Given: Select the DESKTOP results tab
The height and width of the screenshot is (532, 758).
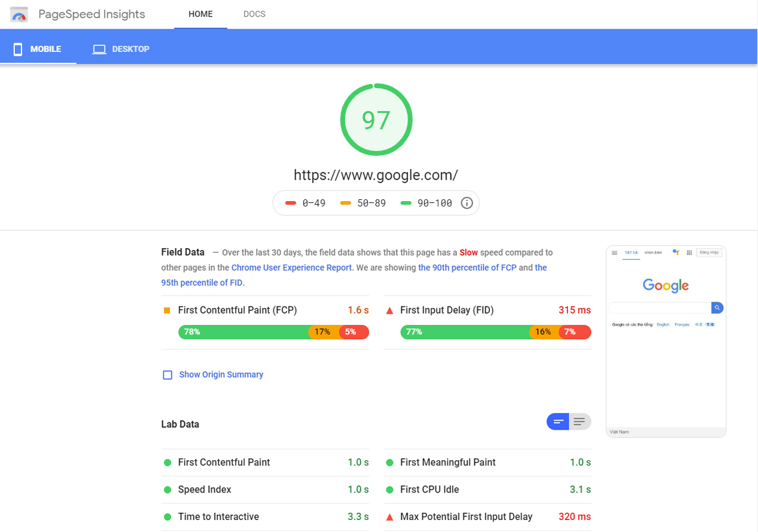Looking at the screenshot, I should pyautogui.click(x=121, y=49).
